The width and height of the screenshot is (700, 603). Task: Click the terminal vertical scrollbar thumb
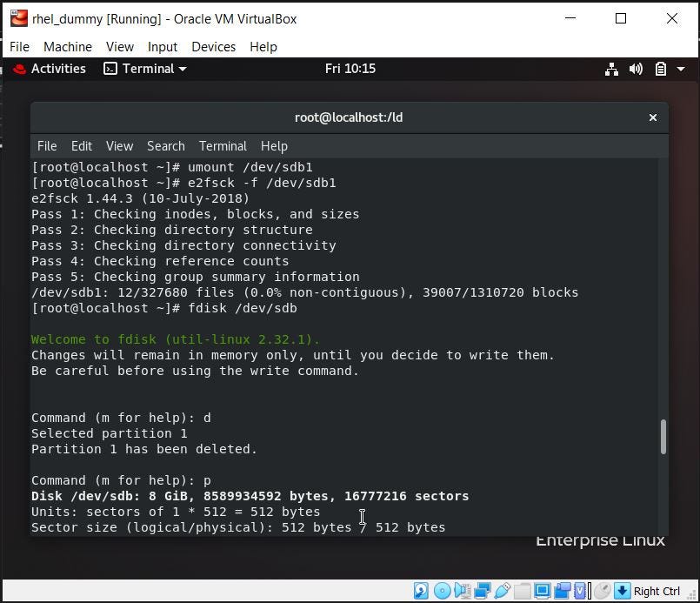(x=663, y=437)
